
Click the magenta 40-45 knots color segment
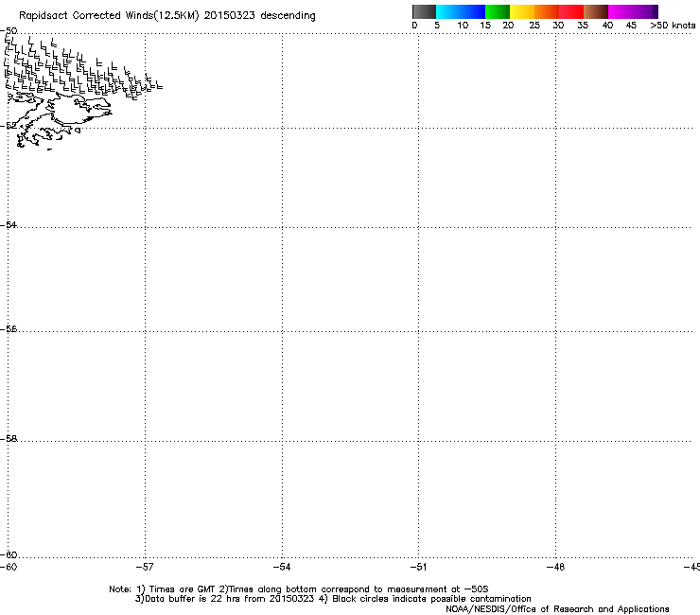tap(630, 11)
